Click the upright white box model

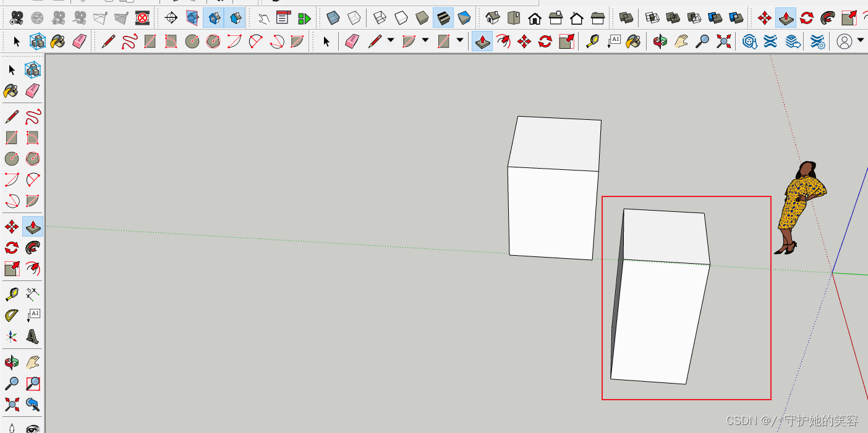pyautogui.click(x=554, y=188)
